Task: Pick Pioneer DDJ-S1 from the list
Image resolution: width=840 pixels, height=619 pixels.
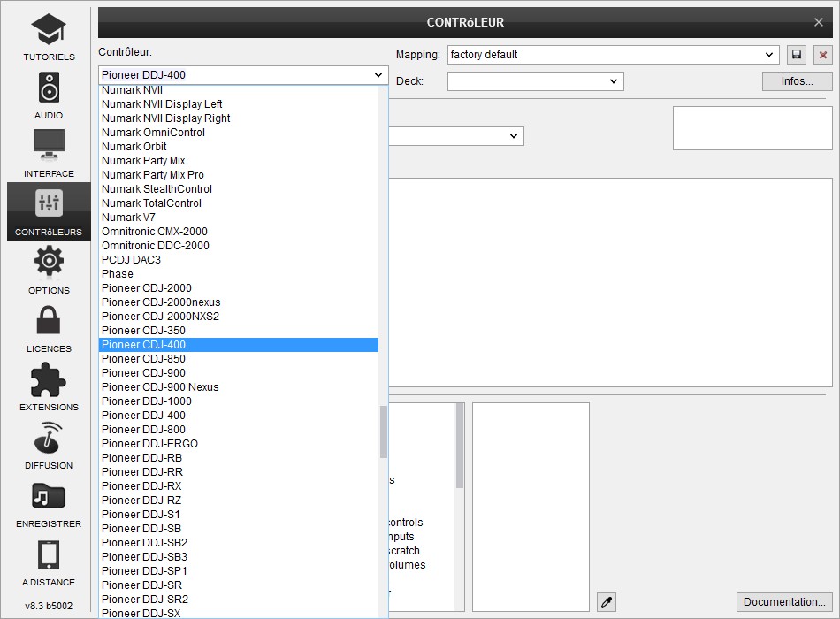Action: pos(239,515)
